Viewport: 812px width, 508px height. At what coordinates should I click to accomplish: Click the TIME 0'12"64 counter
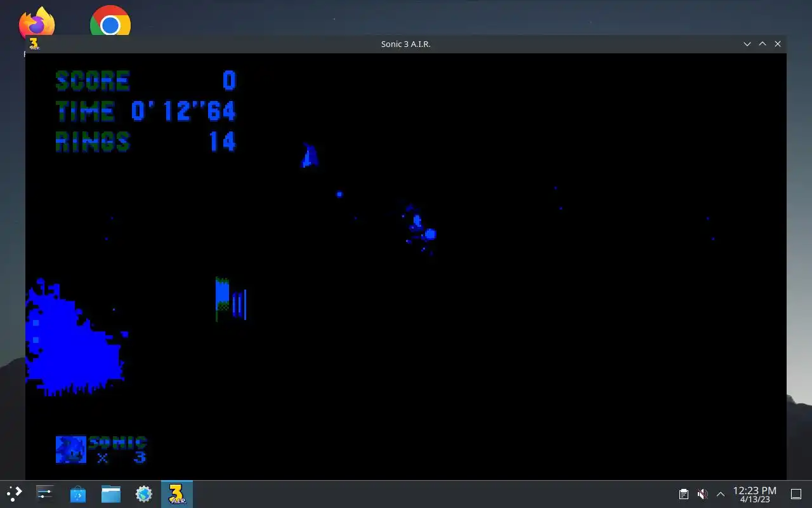[x=146, y=111]
